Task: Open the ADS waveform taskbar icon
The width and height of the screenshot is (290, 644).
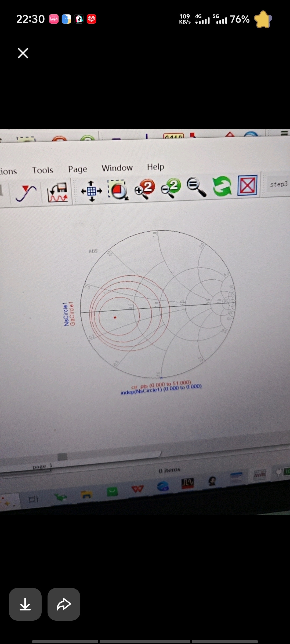Action: click(x=187, y=484)
